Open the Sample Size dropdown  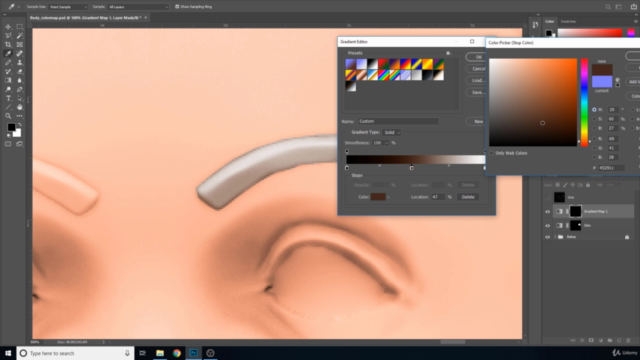pos(68,7)
